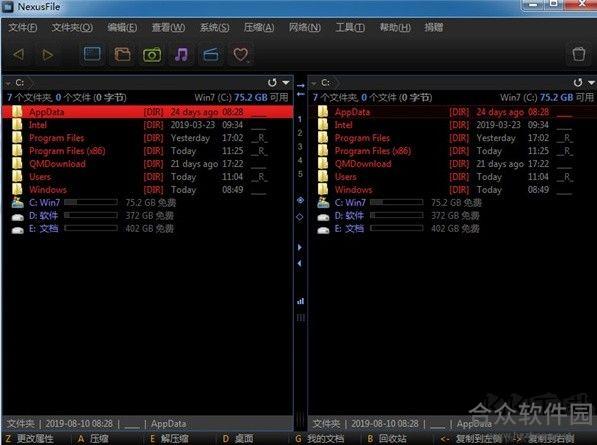The width and height of the screenshot is (597, 445).
Task: Expand the left panel C: drive selector arrow
Action: [x=8, y=83]
